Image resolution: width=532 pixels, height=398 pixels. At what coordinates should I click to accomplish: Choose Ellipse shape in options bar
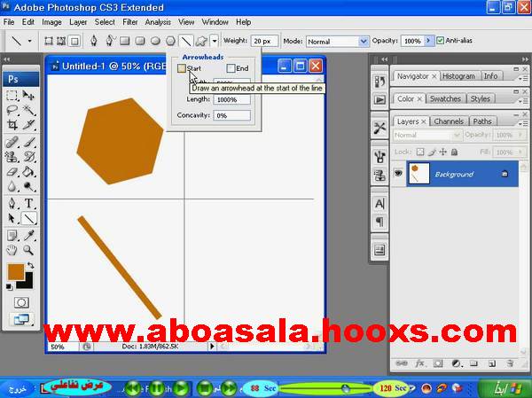[155, 41]
